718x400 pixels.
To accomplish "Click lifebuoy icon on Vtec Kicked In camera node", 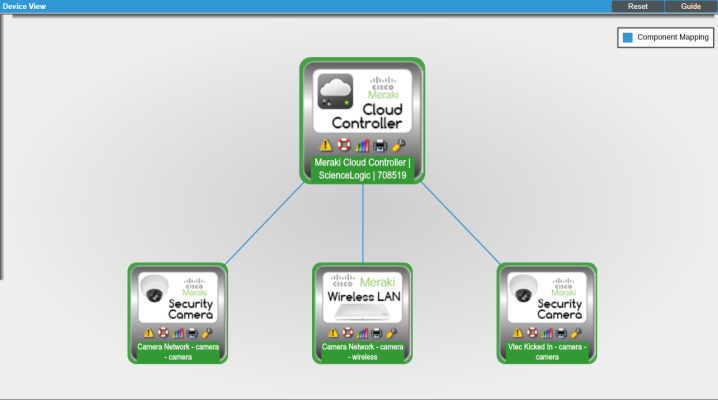I will (x=532, y=333).
